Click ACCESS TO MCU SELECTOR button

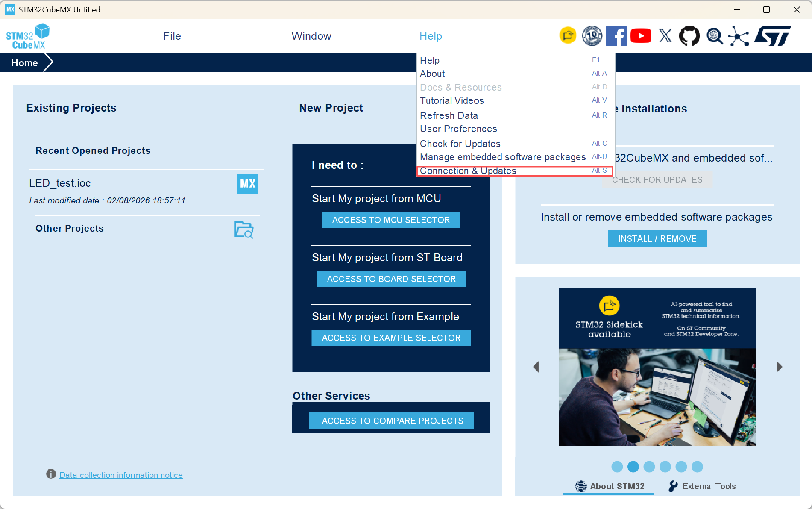pyautogui.click(x=391, y=220)
